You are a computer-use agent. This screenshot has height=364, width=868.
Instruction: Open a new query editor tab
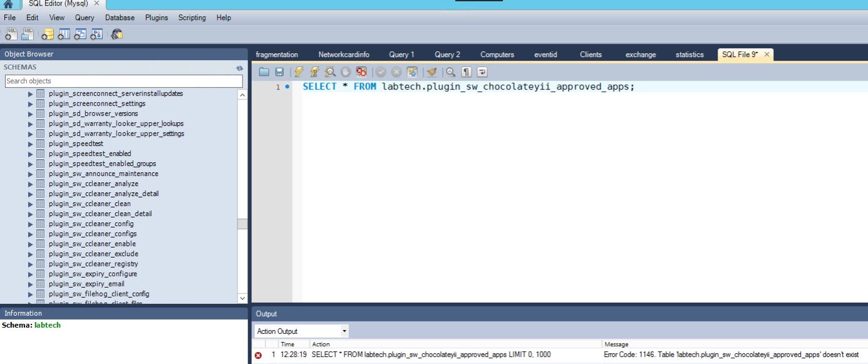click(x=11, y=34)
